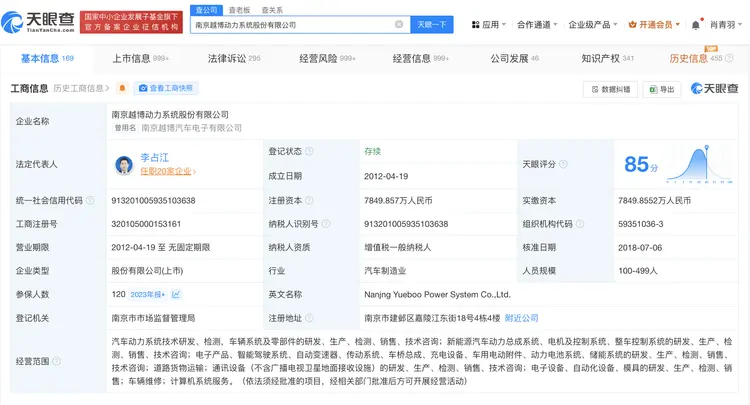Click the notification bell icon in header

pos(696,25)
